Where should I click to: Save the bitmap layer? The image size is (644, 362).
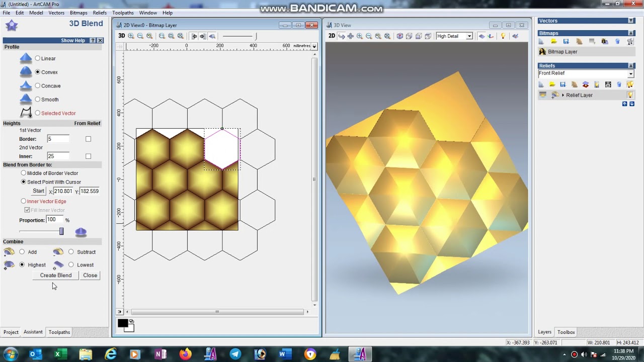(x=566, y=42)
